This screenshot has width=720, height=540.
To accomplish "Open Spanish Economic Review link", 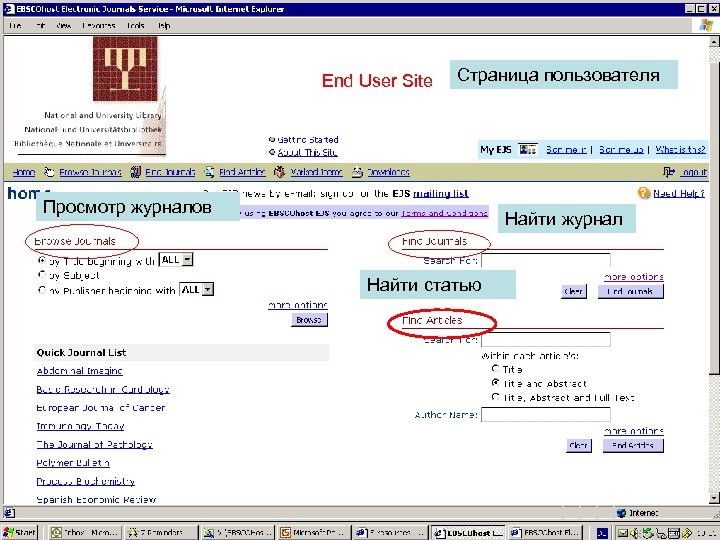I will pos(96,499).
